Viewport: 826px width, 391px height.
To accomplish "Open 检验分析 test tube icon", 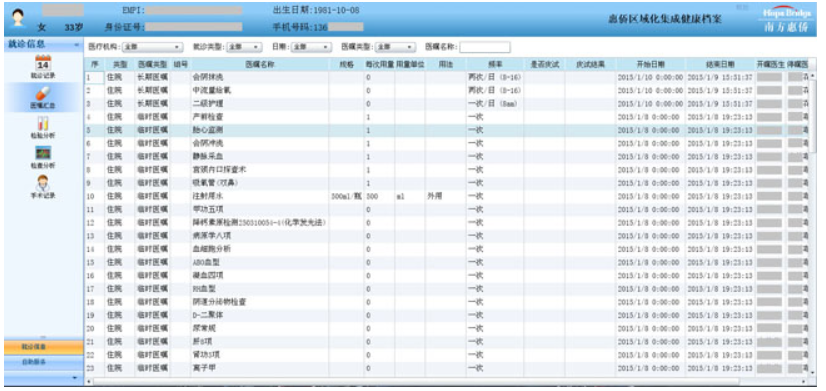I will tap(43, 123).
